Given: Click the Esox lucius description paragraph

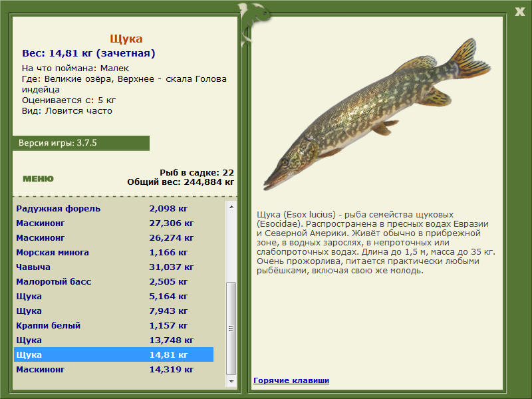Looking at the screenshot, I should click(376, 242).
